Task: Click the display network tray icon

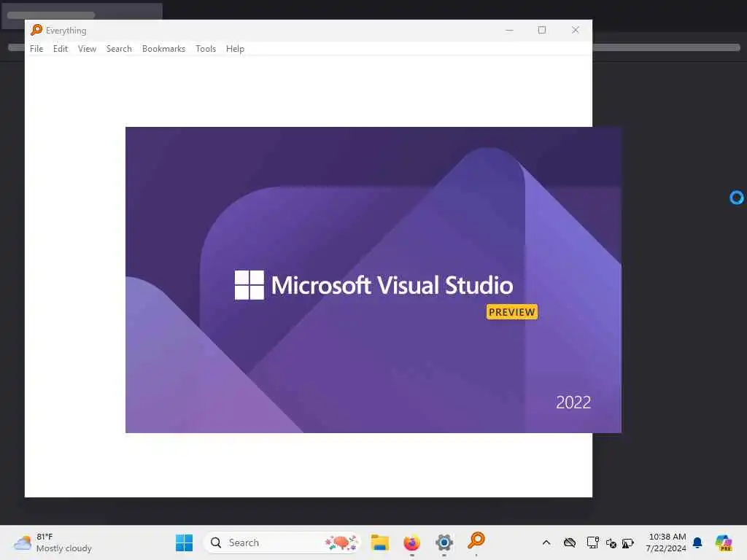Action: [x=592, y=542]
